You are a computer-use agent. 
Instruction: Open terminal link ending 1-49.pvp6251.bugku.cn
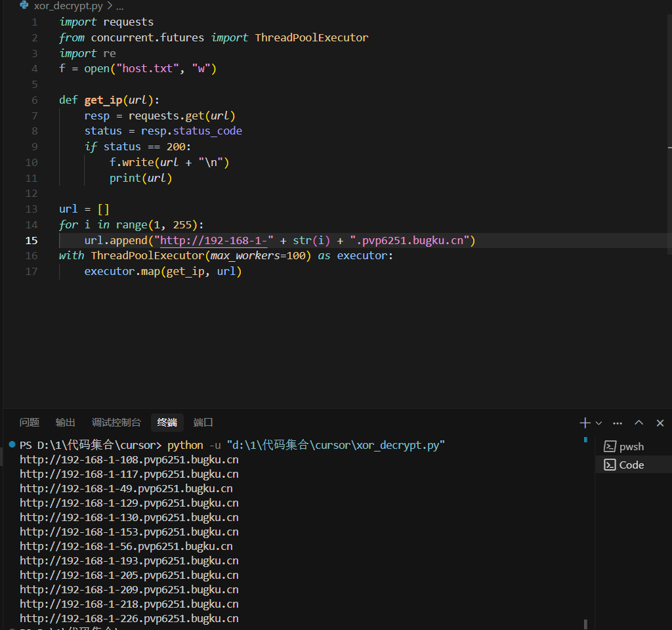tap(126, 488)
